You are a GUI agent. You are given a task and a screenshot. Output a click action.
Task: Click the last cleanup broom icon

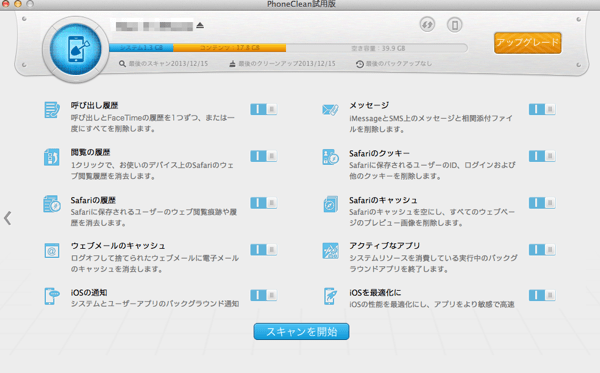click(232, 64)
